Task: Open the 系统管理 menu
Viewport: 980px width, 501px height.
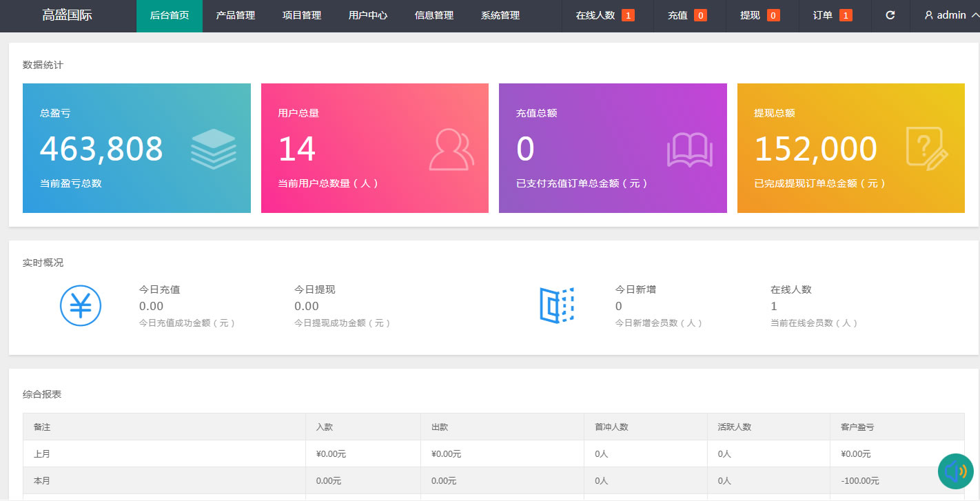Action: click(x=500, y=15)
